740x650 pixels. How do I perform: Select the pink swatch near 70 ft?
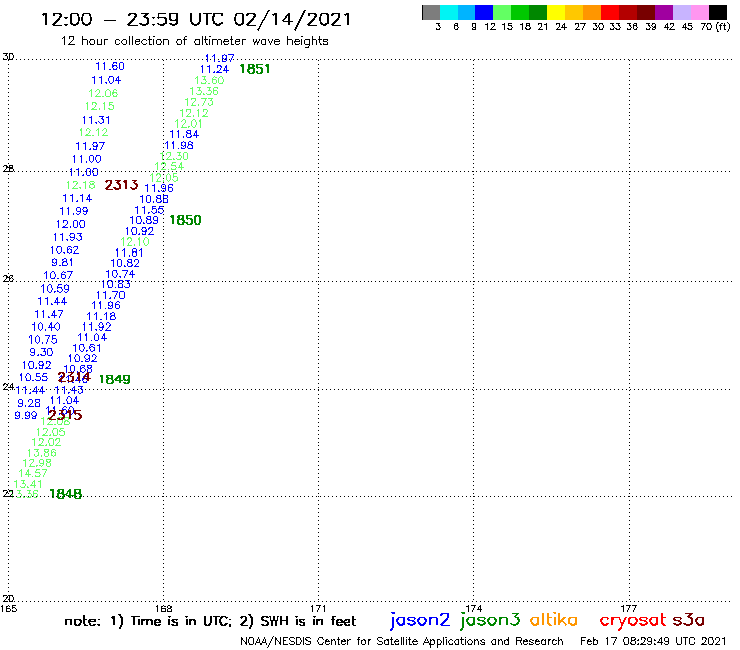pyautogui.click(x=699, y=12)
